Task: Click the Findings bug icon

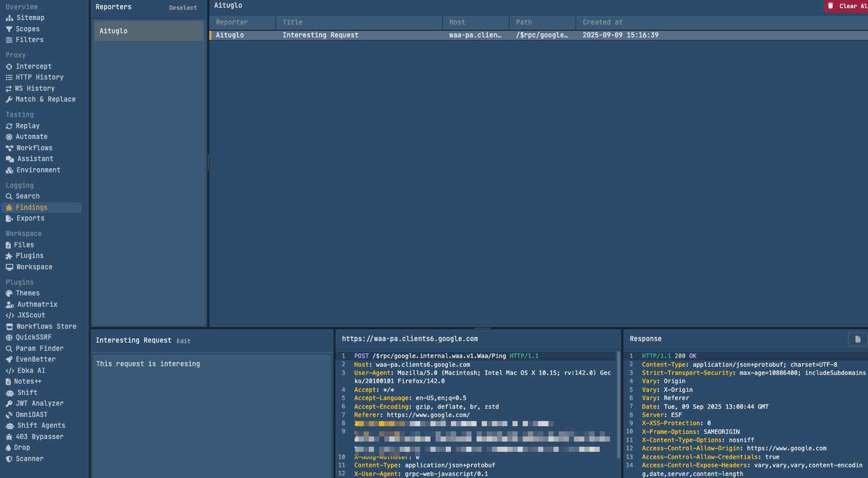Action: [9, 208]
